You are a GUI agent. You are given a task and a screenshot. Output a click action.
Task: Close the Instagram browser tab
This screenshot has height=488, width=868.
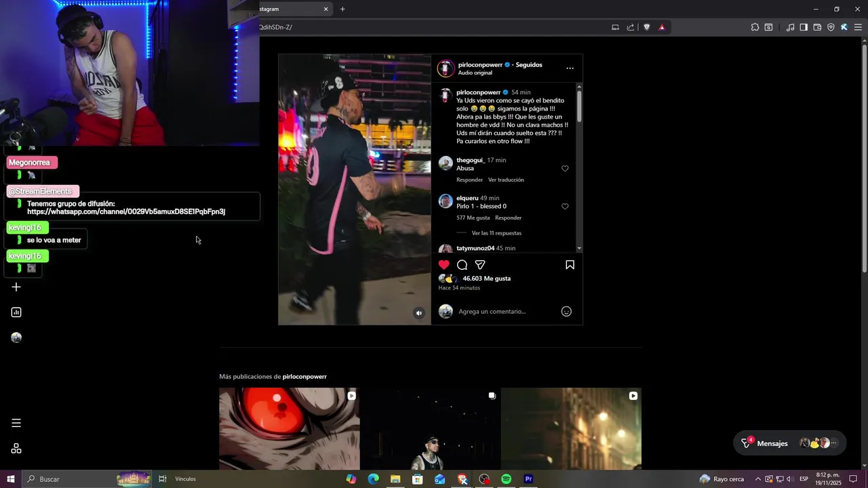(325, 9)
